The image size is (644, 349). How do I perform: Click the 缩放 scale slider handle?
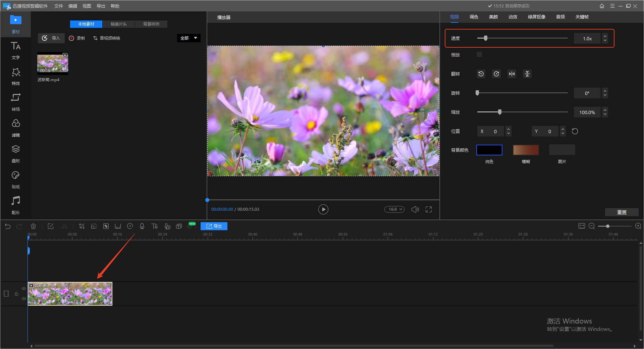(x=500, y=112)
